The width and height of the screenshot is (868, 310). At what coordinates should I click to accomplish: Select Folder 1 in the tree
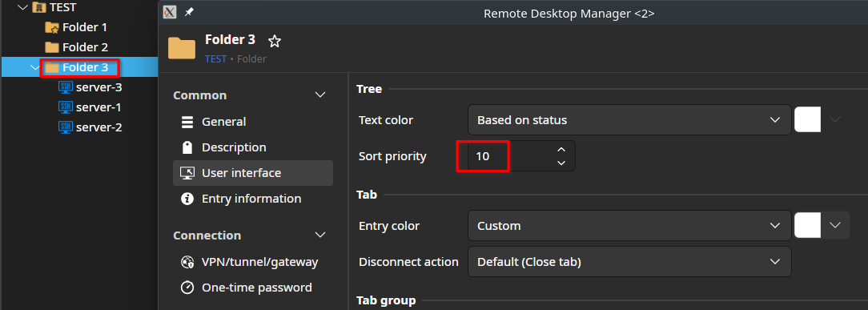[x=85, y=27]
